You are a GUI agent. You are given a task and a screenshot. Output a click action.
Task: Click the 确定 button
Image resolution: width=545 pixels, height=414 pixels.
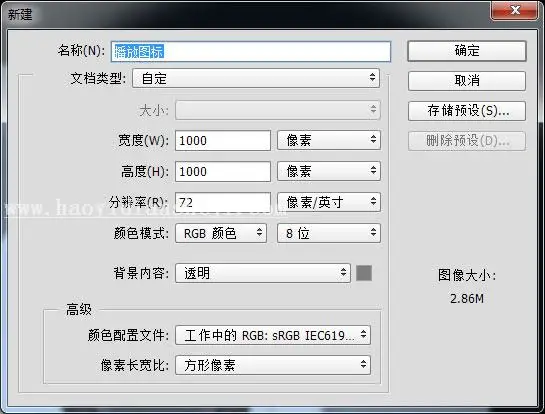pos(467,51)
